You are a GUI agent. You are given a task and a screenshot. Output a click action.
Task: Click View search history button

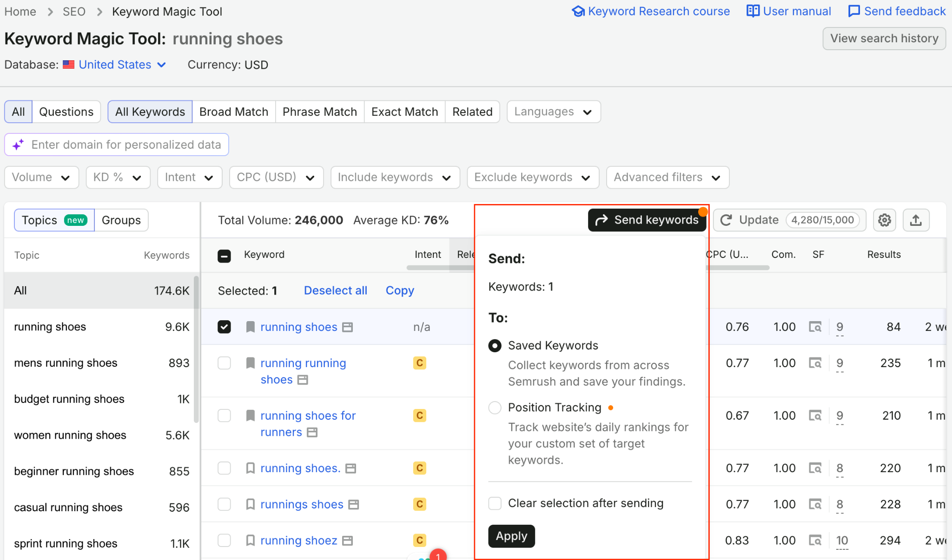tap(884, 39)
